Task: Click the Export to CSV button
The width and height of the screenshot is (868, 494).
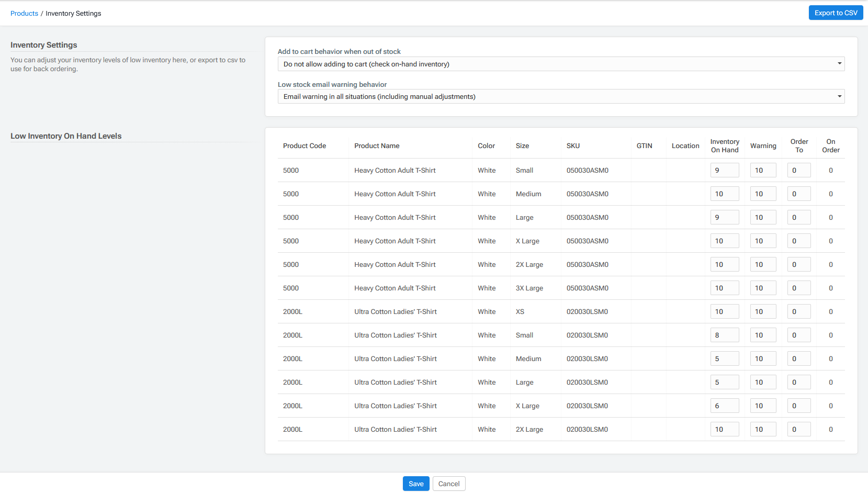Action: (x=836, y=13)
